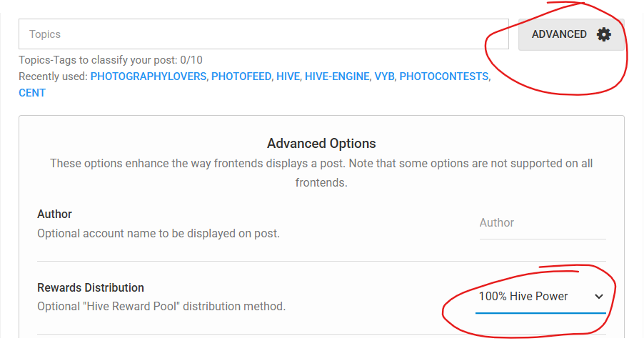
Task: Click the CENT recently used tag
Action: [x=32, y=93]
